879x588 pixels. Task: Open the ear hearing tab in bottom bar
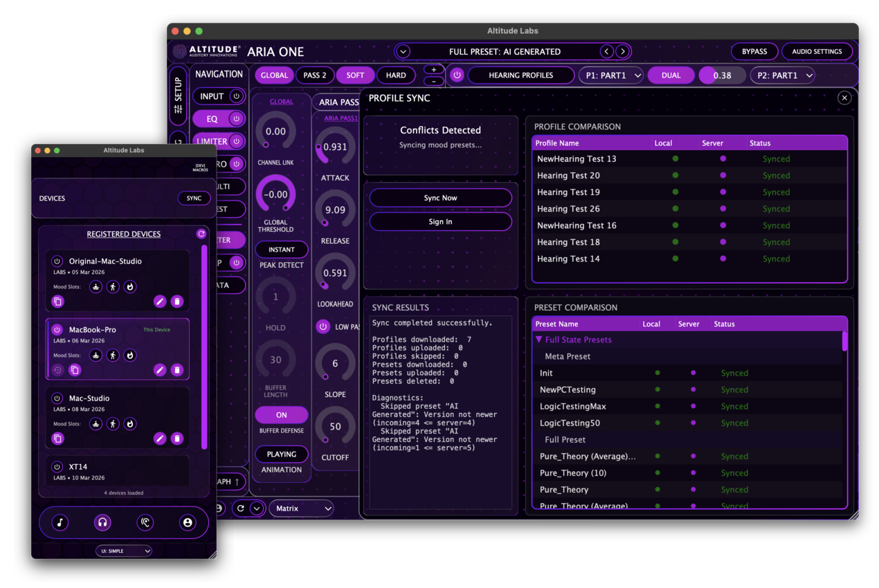pos(145,523)
